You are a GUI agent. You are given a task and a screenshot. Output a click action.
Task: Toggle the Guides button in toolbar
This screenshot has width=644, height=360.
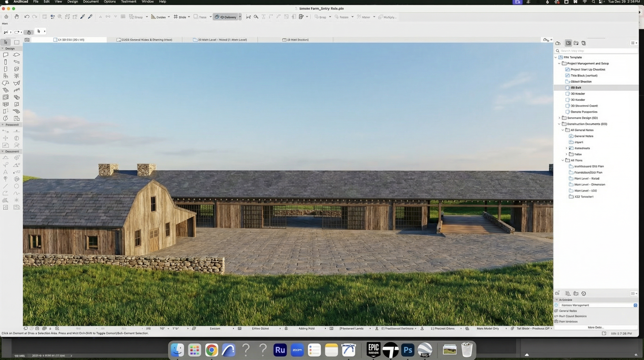click(x=158, y=17)
